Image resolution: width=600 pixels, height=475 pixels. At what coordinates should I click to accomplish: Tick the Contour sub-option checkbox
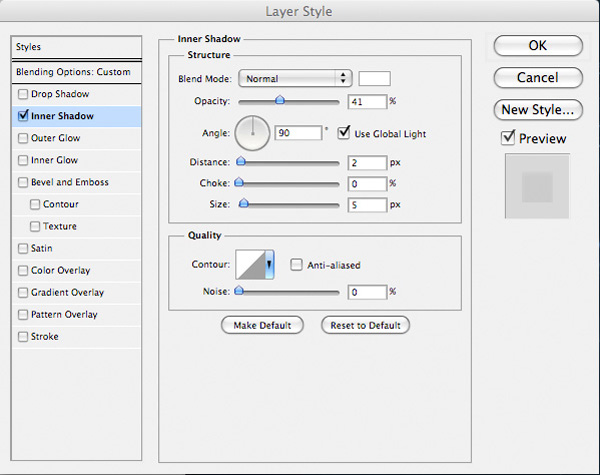point(35,204)
